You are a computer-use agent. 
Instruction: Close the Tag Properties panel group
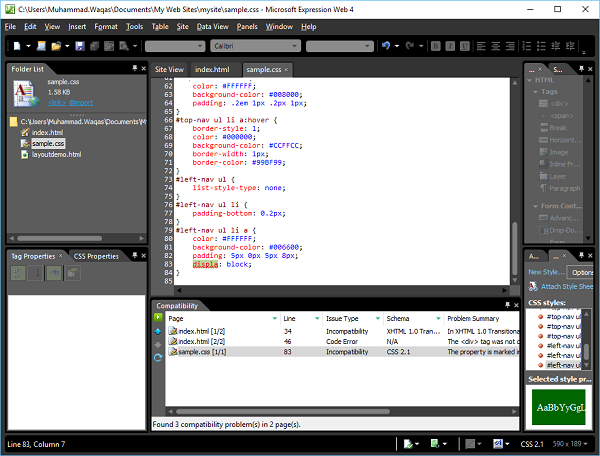[x=144, y=256]
